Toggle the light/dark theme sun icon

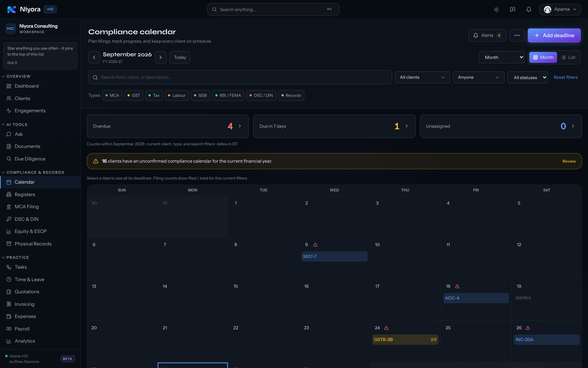click(496, 10)
